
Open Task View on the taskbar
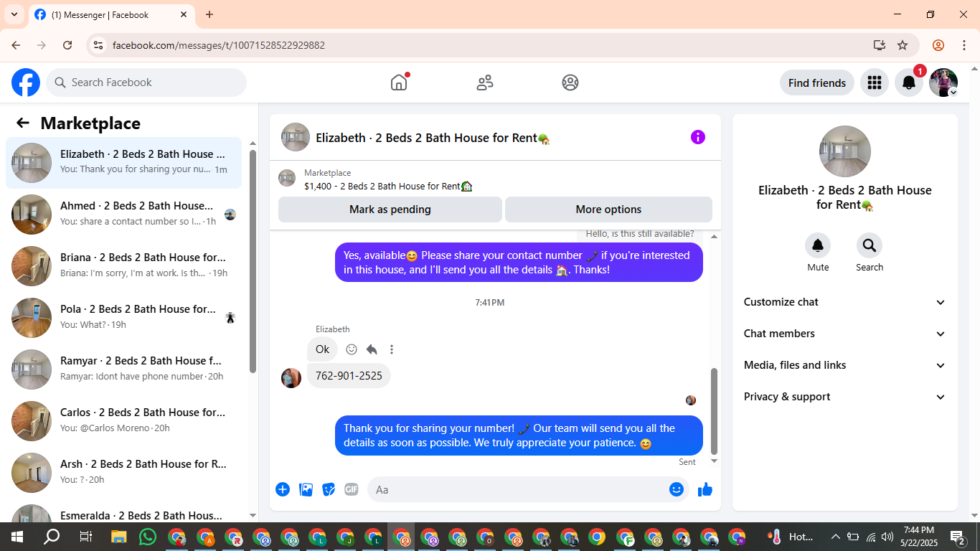click(85, 537)
